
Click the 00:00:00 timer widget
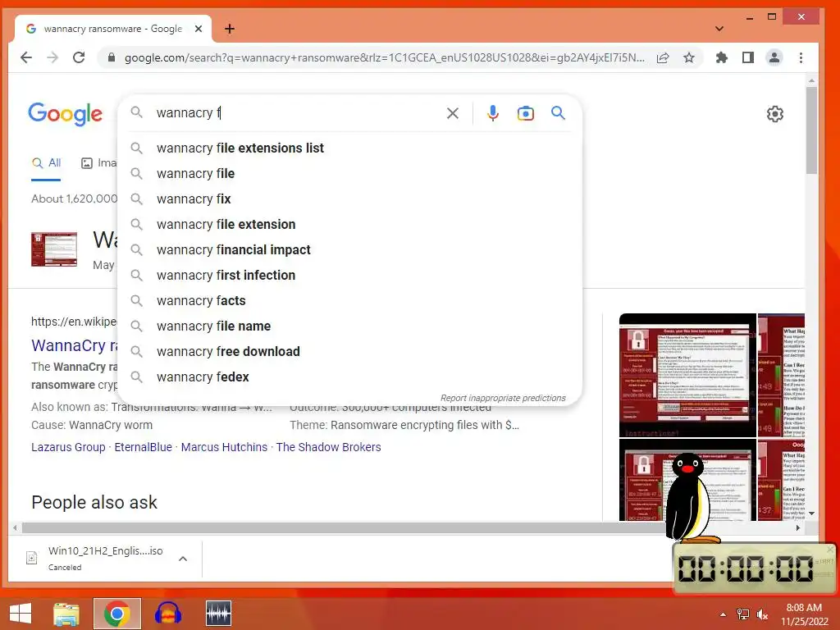(x=753, y=568)
